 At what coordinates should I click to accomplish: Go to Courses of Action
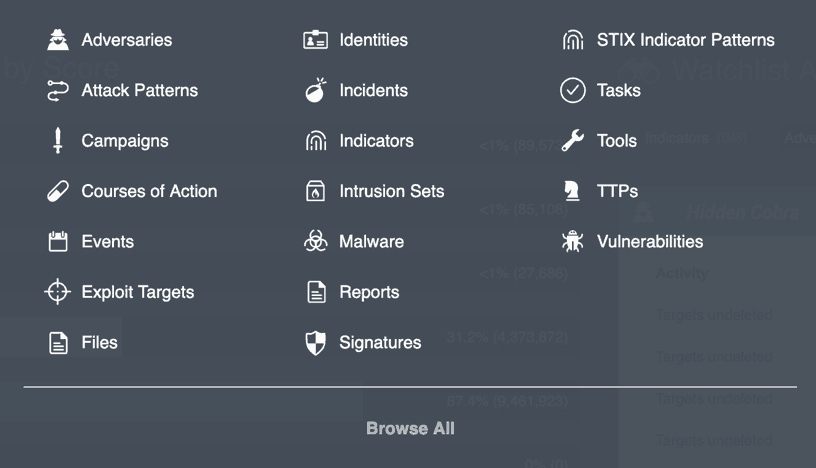[x=149, y=191]
